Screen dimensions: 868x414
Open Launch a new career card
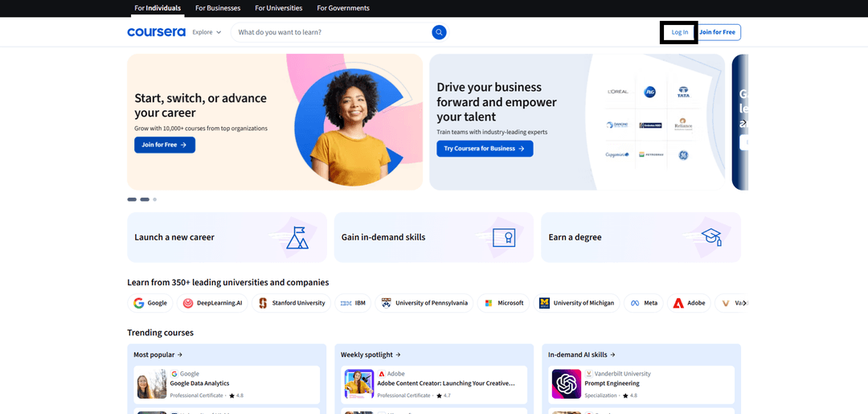(227, 237)
